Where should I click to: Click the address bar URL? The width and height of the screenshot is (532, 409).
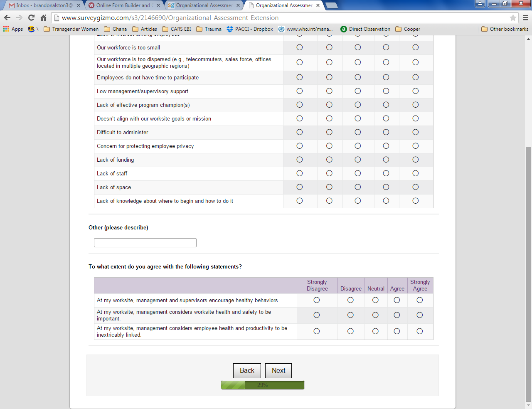pyautogui.click(x=170, y=18)
